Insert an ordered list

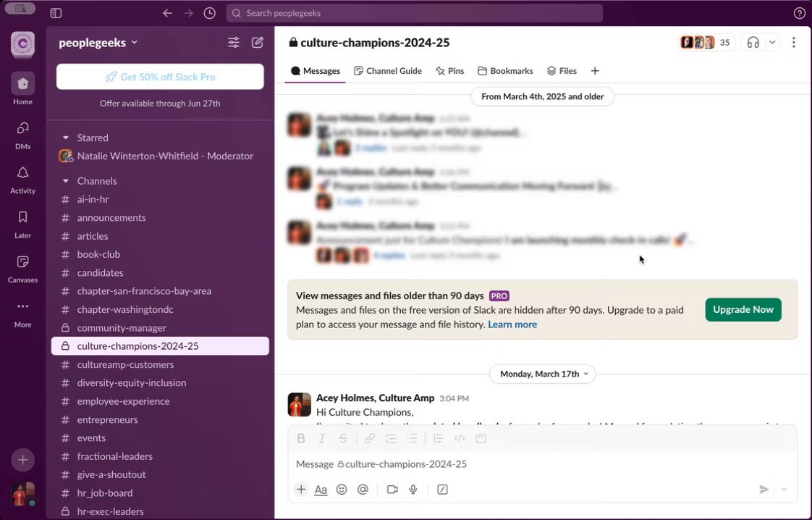[391, 439]
